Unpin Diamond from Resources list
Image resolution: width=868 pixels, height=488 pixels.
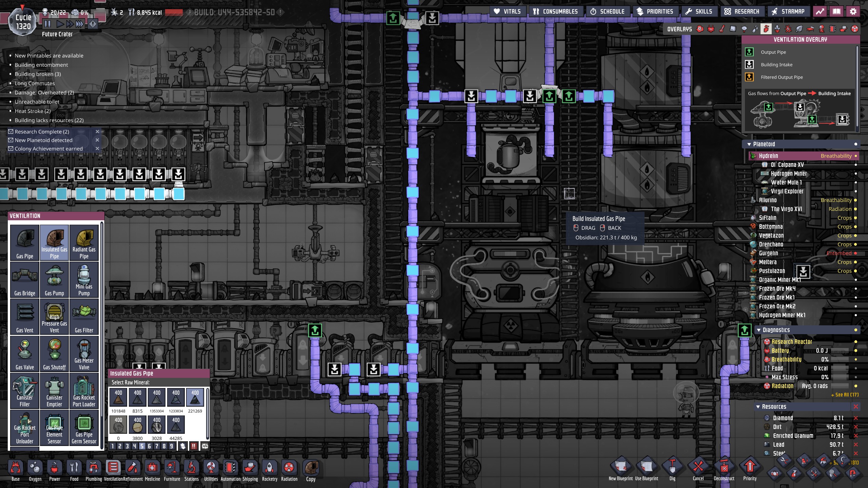coord(855,418)
